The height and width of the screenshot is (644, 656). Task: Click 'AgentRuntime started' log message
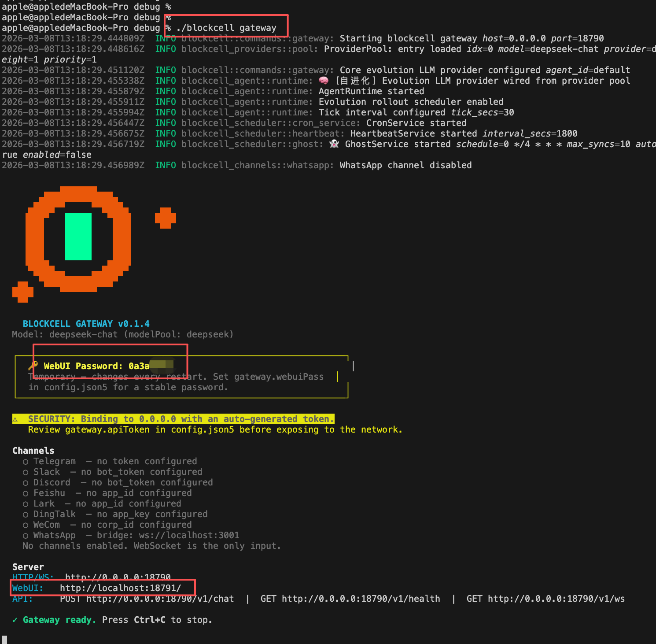pos(372,91)
